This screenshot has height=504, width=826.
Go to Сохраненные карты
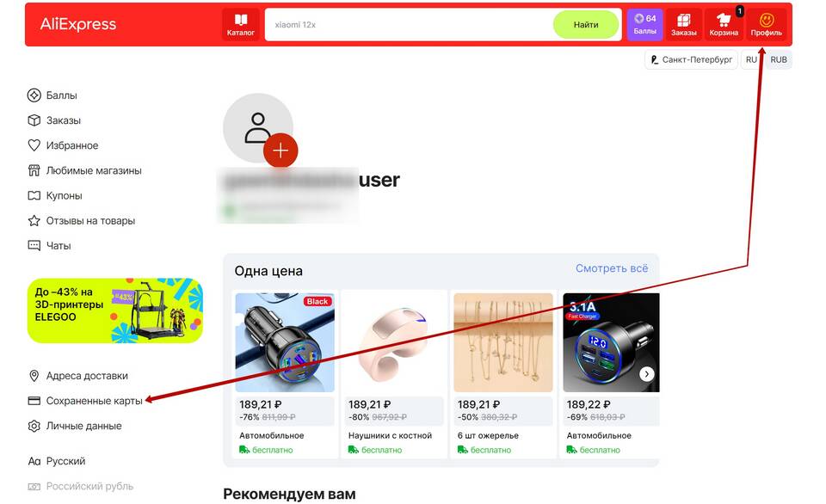pos(85,401)
